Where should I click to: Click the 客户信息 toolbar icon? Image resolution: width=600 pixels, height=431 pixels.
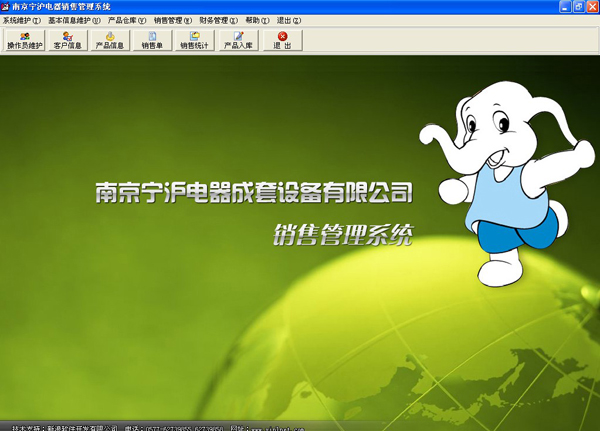click(x=68, y=40)
